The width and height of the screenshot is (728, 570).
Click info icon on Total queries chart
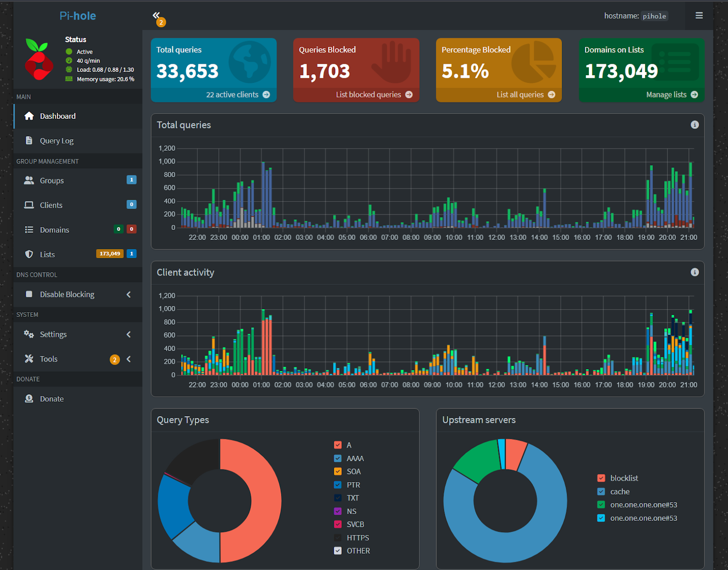tap(695, 125)
